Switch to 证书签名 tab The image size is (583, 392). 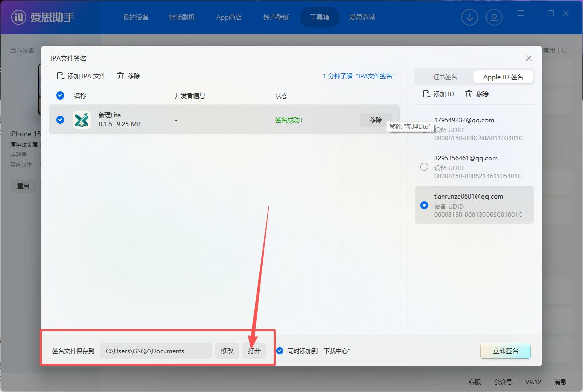445,77
